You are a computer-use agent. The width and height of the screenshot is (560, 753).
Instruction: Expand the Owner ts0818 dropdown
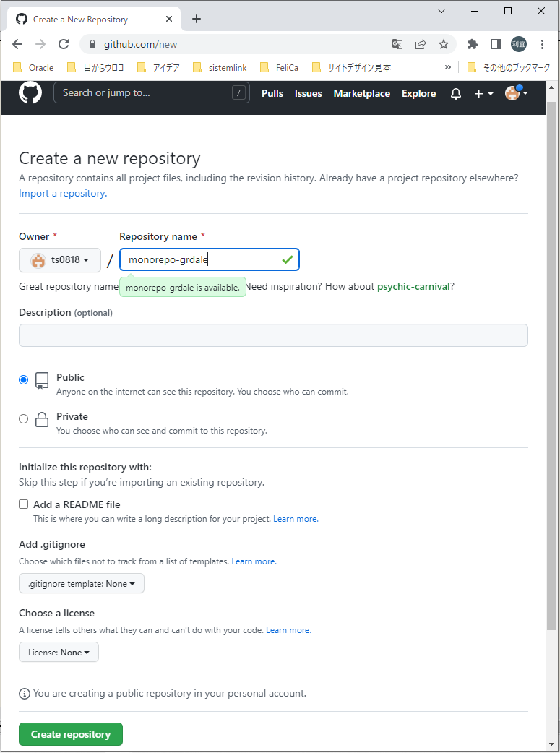point(59,259)
